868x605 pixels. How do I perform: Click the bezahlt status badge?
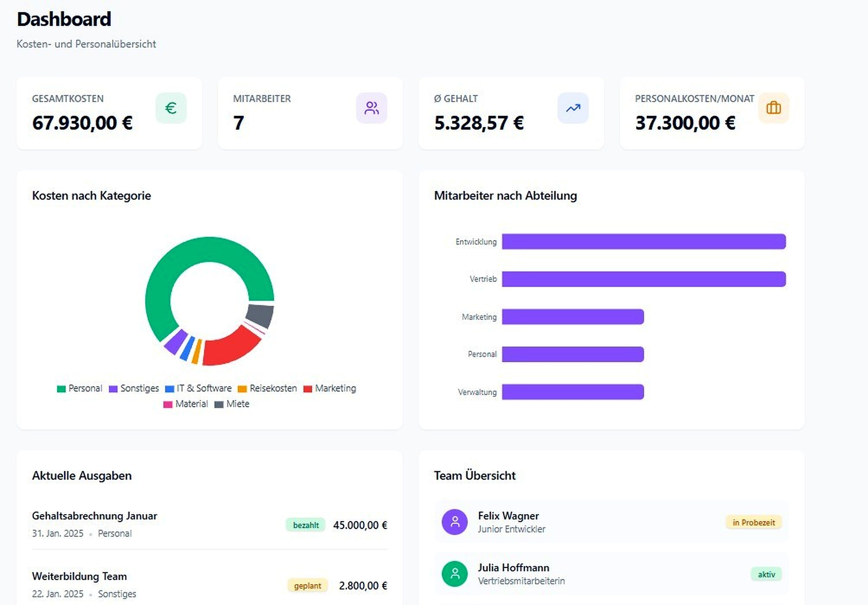tap(306, 525)
